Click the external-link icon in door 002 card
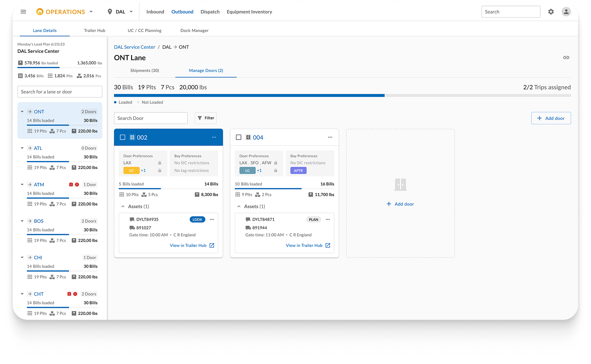This screenshot has width=591, height=364. click(x=212, y=246)
